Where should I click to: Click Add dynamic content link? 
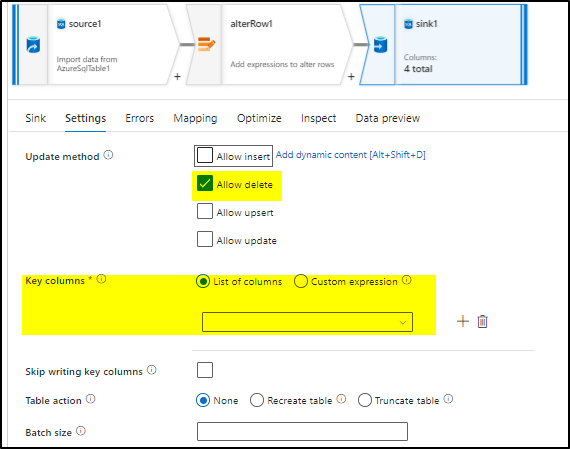pyautogui.click(x=350, y=155)
